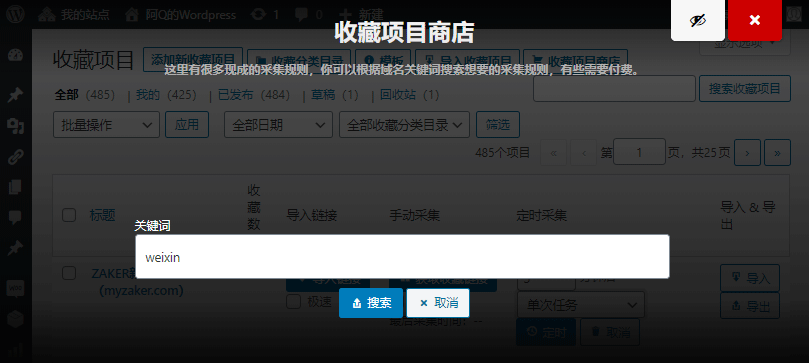Screen dimensions: 809x363
Task: Open the Products box icon in the sidebar
Action: [15, 319]
